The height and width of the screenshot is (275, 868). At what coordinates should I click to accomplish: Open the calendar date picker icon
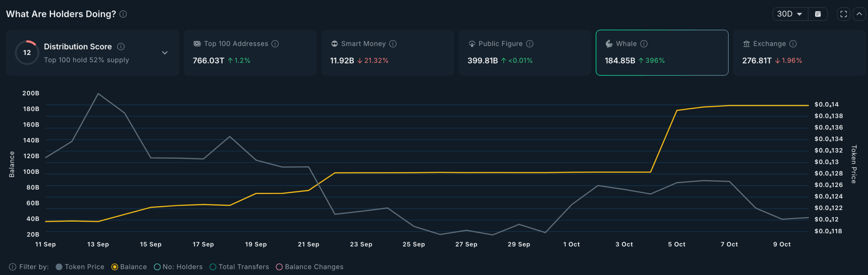point(818,14)
